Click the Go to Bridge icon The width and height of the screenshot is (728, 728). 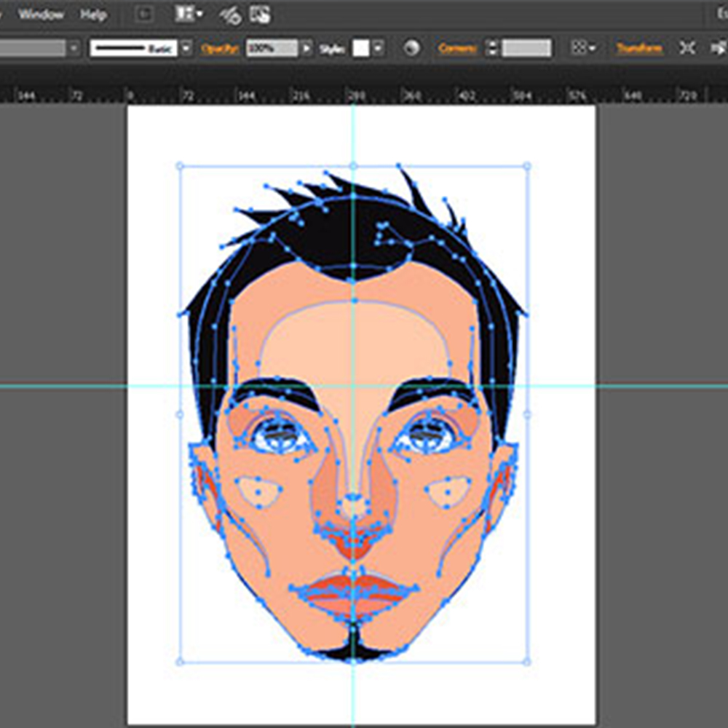pos(144,15)
